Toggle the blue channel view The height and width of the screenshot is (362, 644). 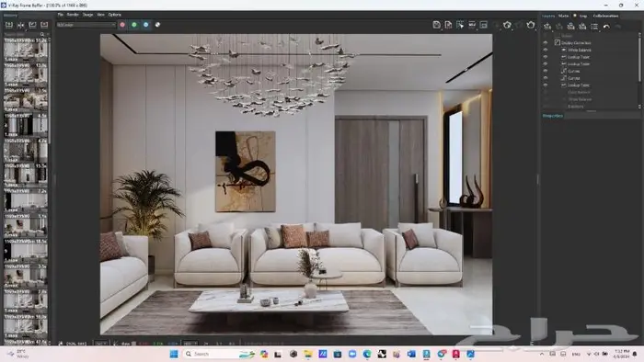point(145,25)
